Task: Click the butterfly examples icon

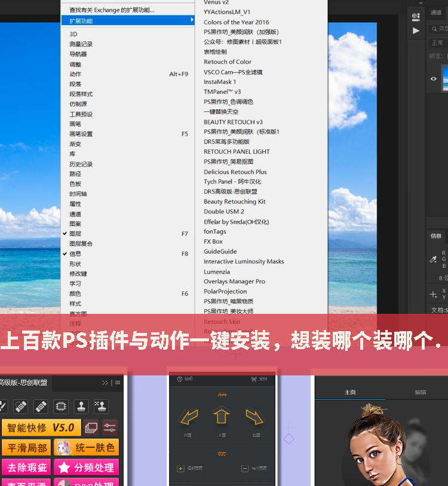Action: 254,379
